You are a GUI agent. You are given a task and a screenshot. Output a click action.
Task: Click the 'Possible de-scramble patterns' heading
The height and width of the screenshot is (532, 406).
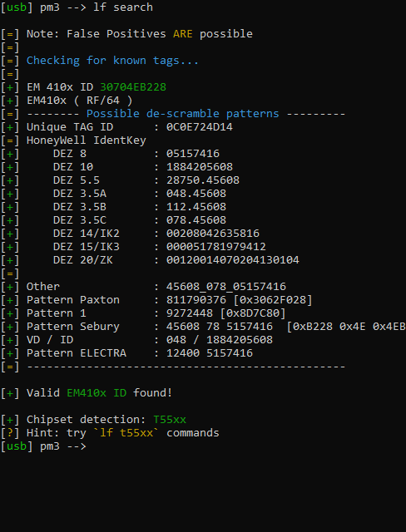tap(183, 114)
